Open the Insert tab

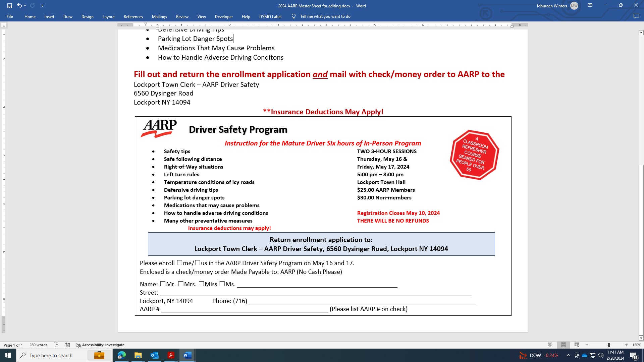tap(49, 16)
